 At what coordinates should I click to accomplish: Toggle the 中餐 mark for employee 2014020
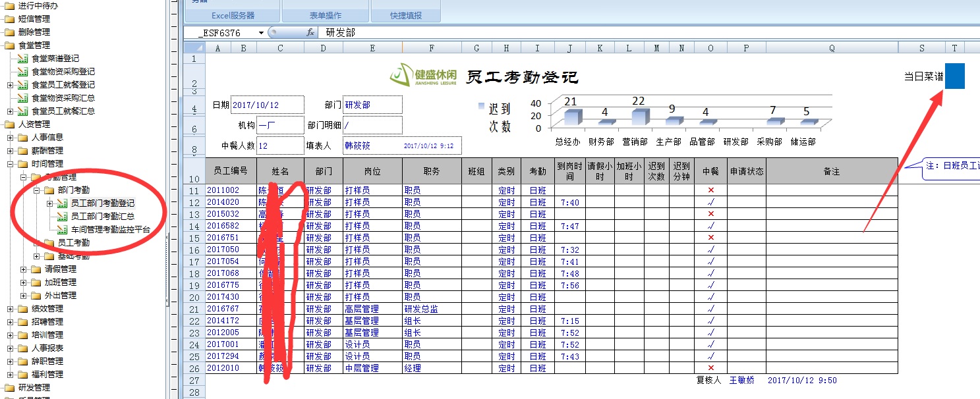710,202
